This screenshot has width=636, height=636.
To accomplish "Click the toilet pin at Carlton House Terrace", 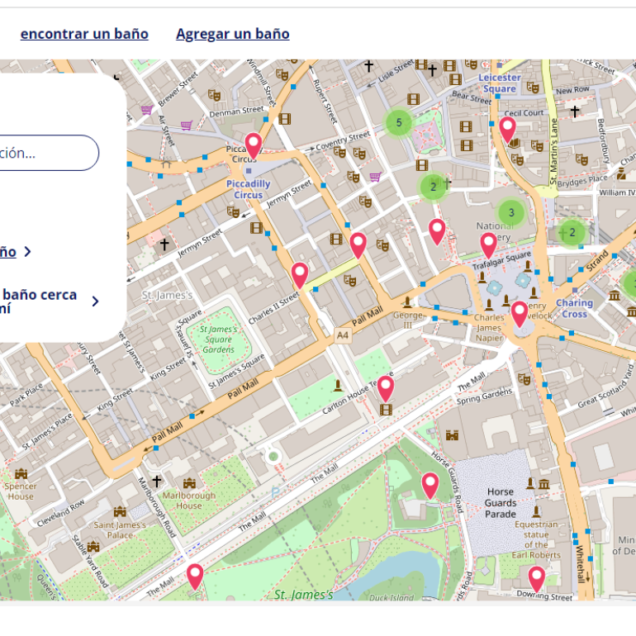I will point(385,388).
